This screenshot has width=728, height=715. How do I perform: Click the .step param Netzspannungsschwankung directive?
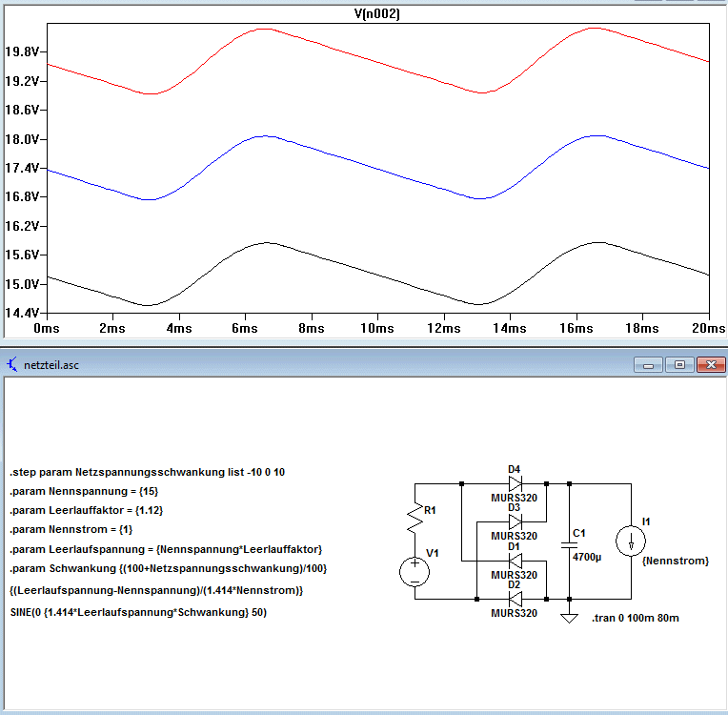[x=147, y=472]
